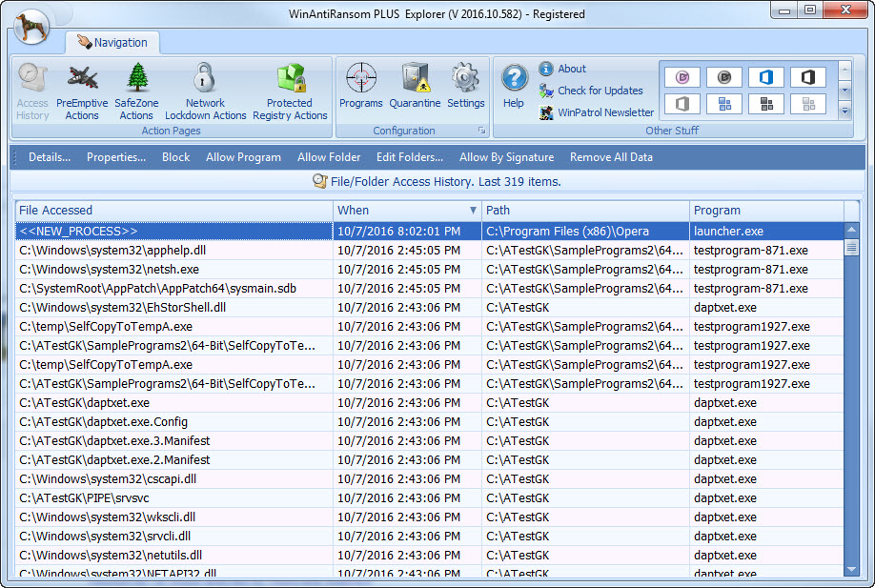The image size is (875, 588).
Task: Click Allow Program
Action: (243, 157)
